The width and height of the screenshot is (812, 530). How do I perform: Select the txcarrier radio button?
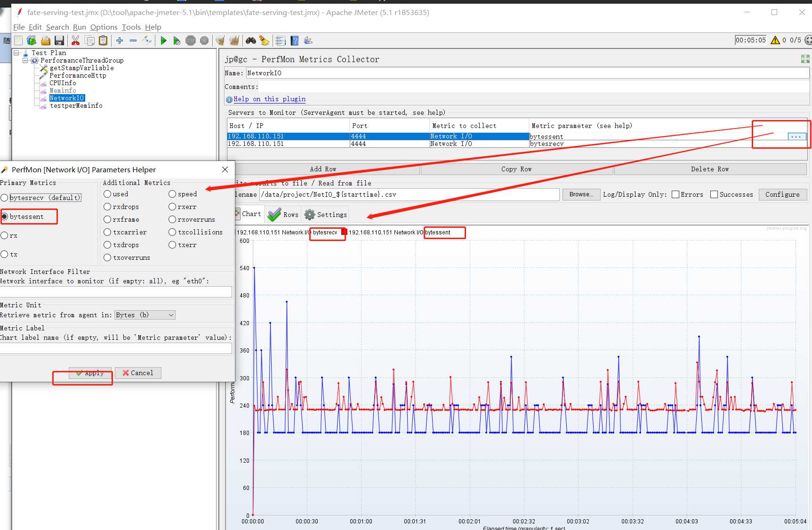click(107, 232)
